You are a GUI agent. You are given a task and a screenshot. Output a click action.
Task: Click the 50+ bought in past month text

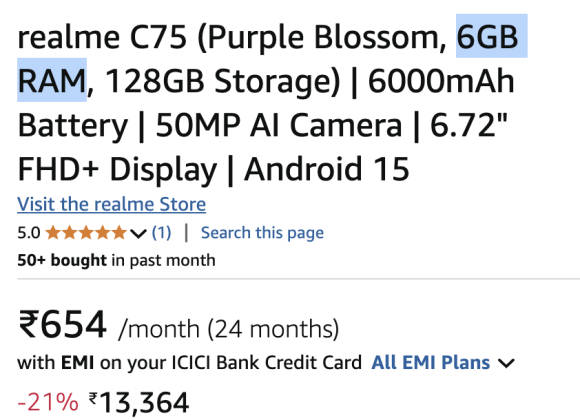pyautogui.click(x=116, y=260)
